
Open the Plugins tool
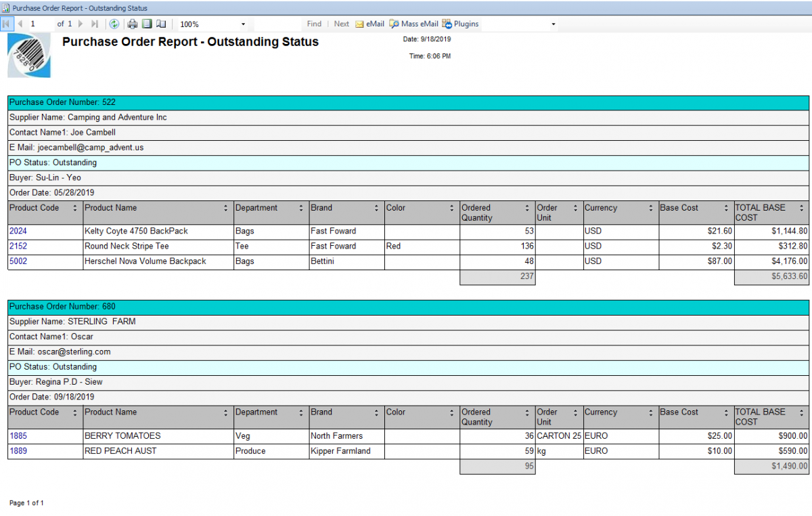[x=460, y=24]
